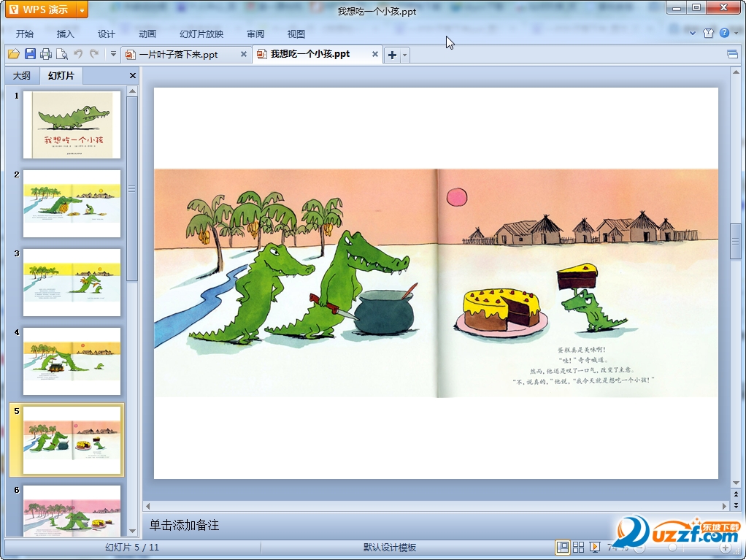The width and height of the screenshot is (746, 560).
Task: Expand the WPS 演示 dropdown arrow
Action: point(82,9)
